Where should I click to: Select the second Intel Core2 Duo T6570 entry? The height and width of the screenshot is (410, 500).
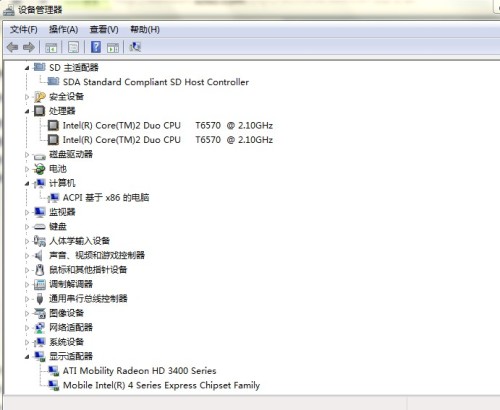(x=168, y=140)
